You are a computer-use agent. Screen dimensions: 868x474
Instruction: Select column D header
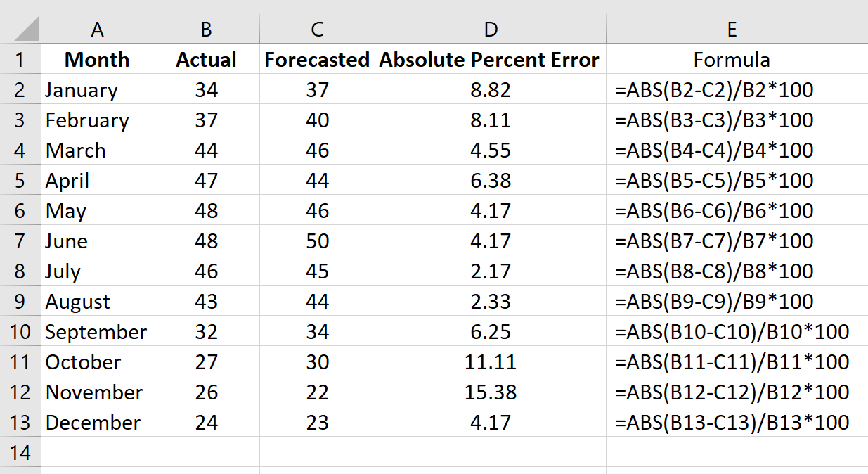pyautogui.click(x=490, y=30)
